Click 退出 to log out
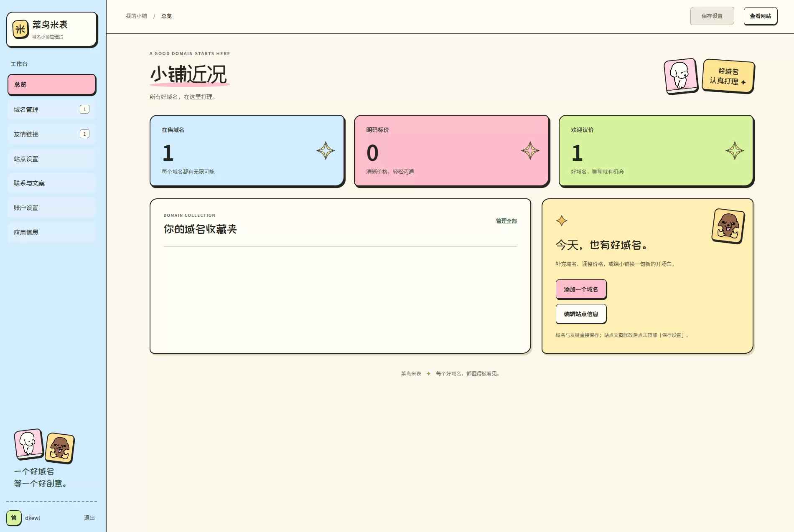The width and height of the screenshot is (794, 532). pyautogui.click(x=89, y=518)
